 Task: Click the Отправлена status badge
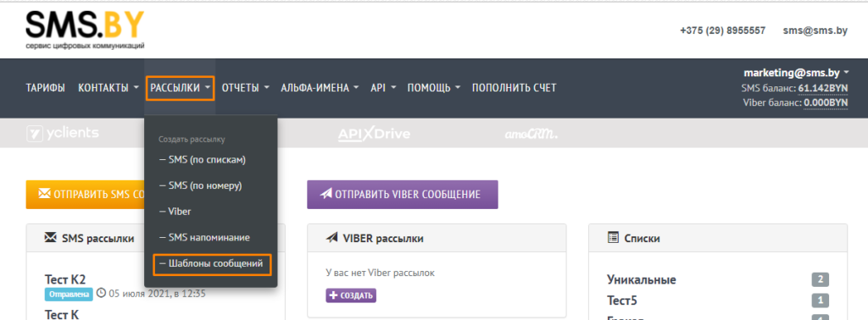70,295
